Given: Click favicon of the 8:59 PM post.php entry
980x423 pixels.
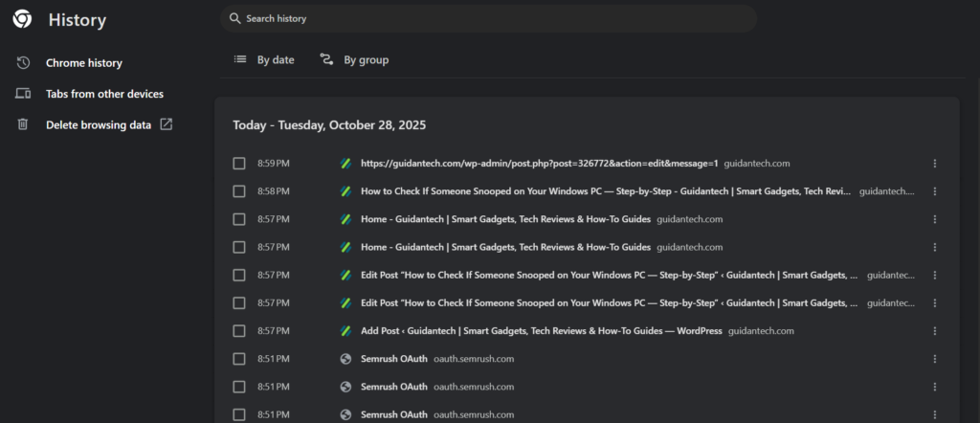Looking at the screenshot, I should tap(345, 164).
